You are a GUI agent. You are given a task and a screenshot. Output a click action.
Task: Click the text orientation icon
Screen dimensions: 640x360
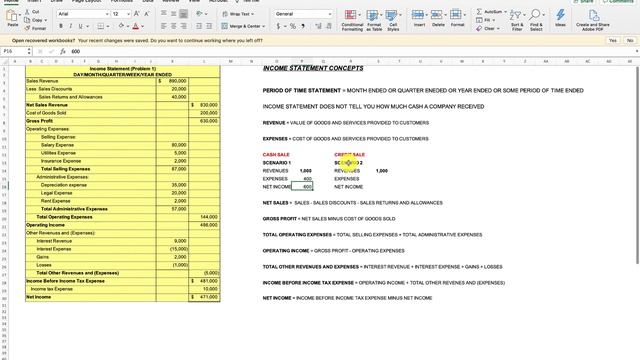point(200,14)
